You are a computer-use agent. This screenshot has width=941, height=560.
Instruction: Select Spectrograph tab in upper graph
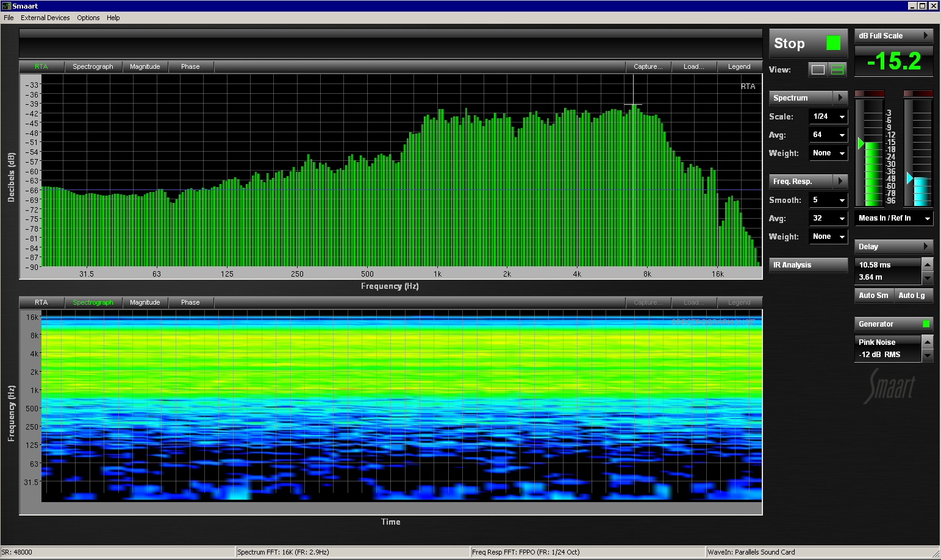pyautogui.click(x=93, y=66)
